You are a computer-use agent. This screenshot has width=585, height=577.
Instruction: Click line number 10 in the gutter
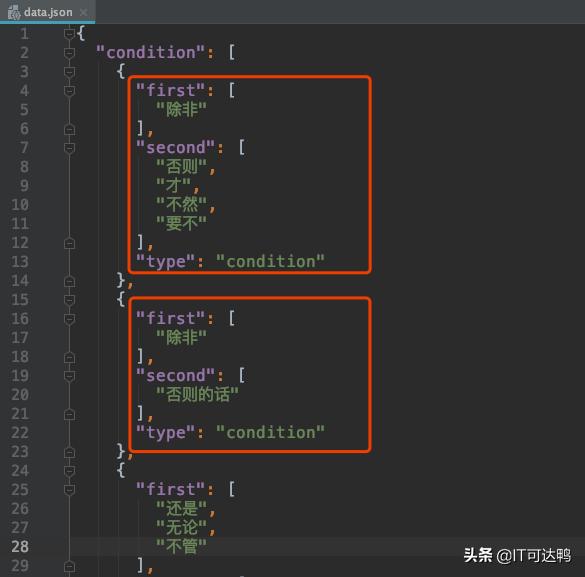(x=20, y=205)
